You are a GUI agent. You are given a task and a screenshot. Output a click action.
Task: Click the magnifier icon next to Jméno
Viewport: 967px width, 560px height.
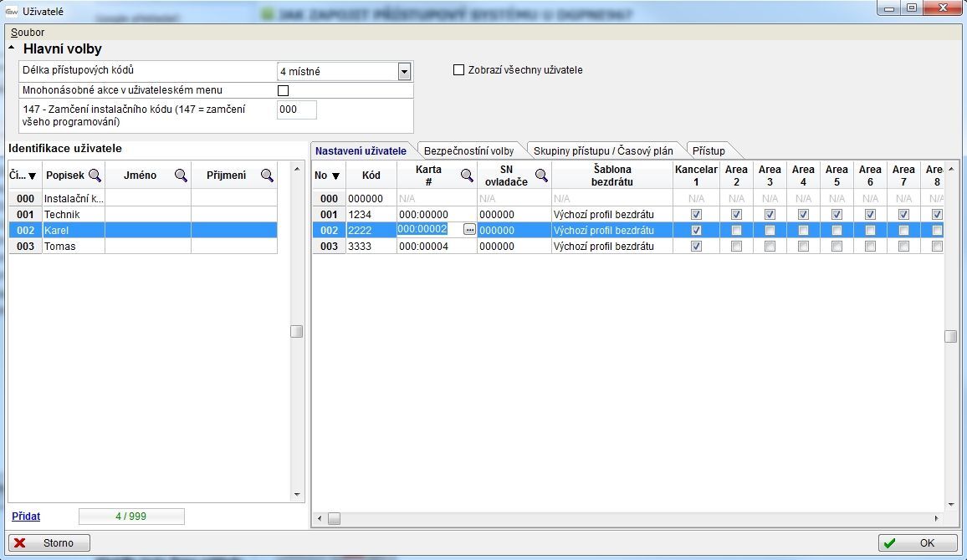click(181, 176)
